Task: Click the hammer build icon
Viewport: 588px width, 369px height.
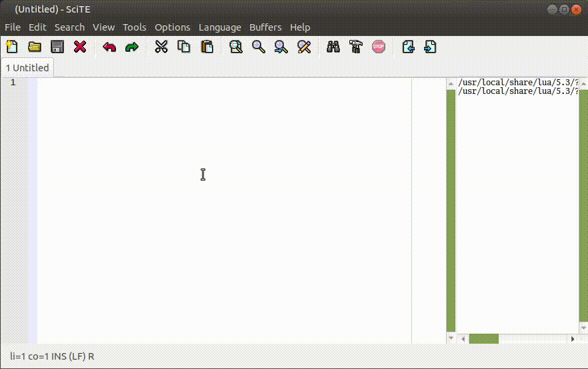Action: (356, 47)
